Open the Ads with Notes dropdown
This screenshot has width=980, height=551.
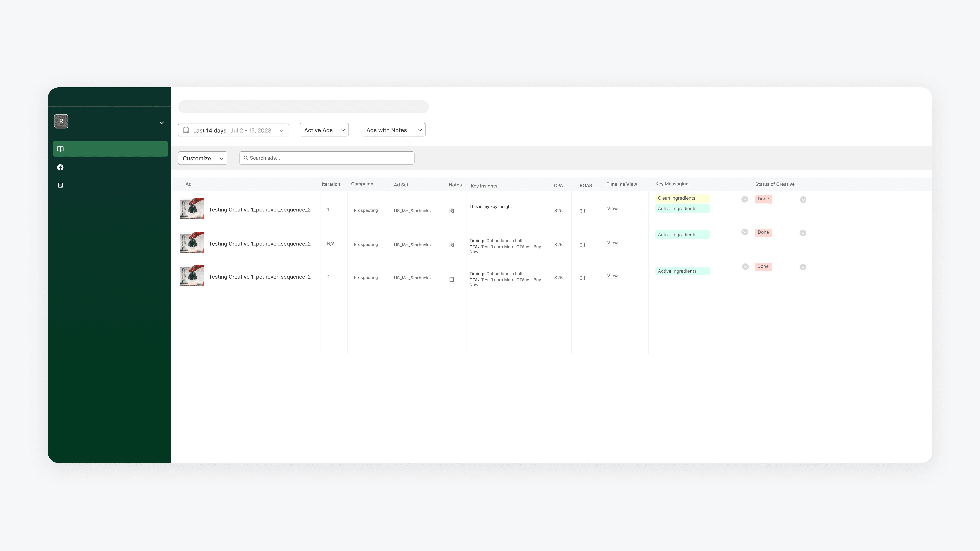tap(393, 130)
